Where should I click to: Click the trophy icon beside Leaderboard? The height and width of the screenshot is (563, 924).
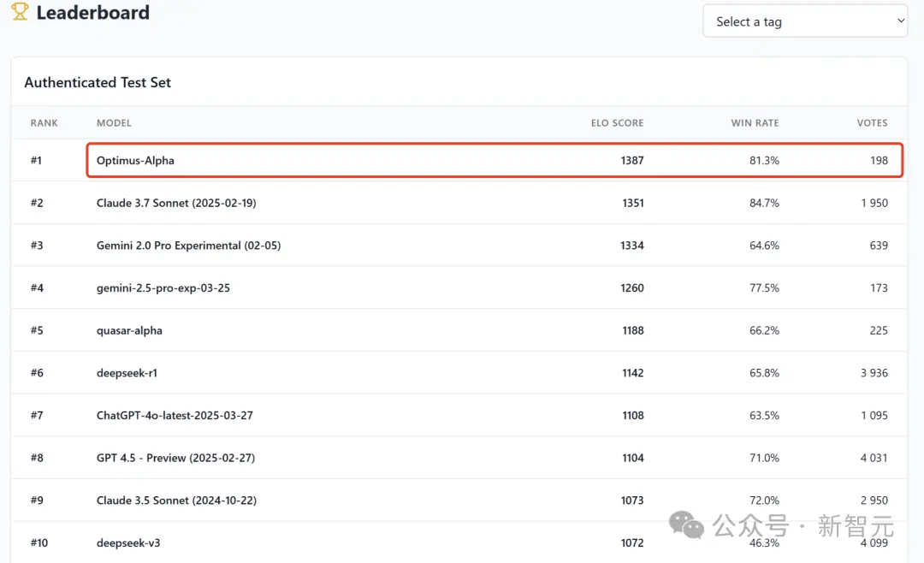[x=20, y=12]
